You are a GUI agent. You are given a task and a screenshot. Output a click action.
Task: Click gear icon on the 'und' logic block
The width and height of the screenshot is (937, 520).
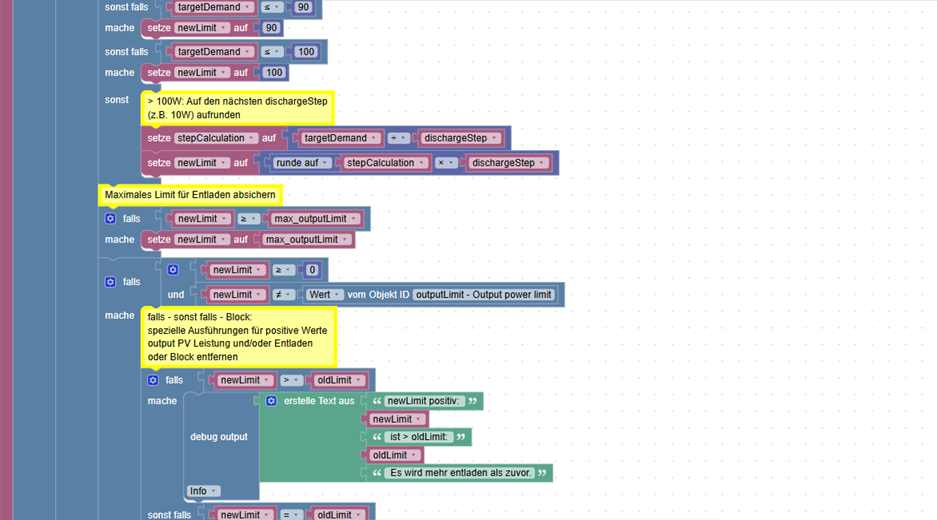(173, 270)
